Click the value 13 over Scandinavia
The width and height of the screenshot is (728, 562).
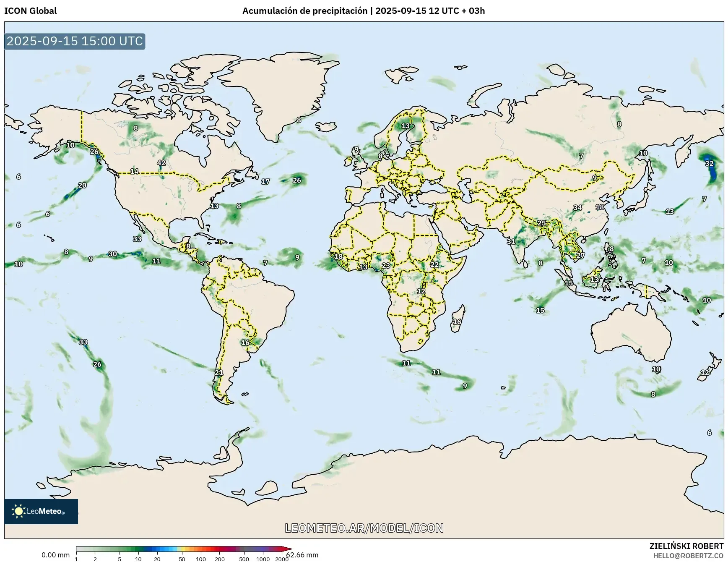pyautogui.click(x=406, y=126)
